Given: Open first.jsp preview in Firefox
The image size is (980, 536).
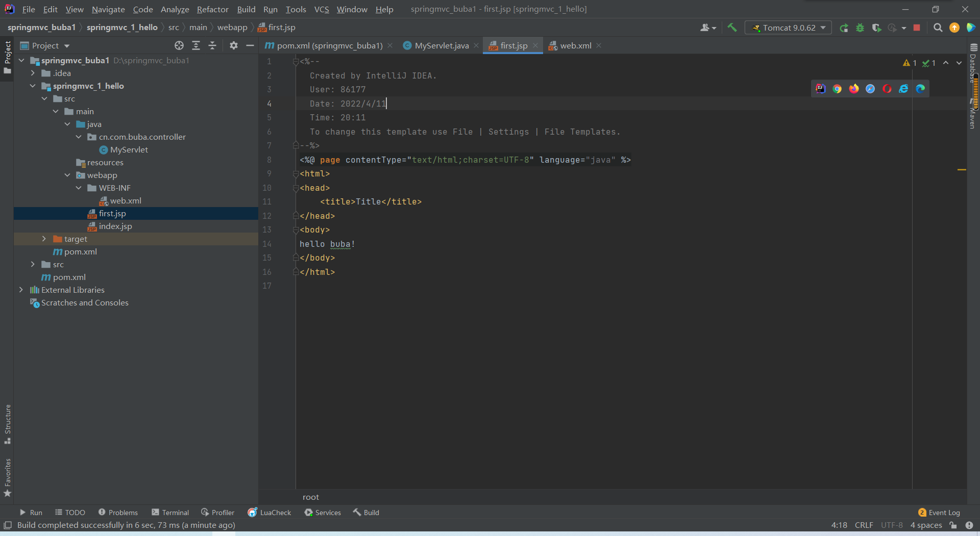Looking at the screenshot, I should (x=853, y=88).
